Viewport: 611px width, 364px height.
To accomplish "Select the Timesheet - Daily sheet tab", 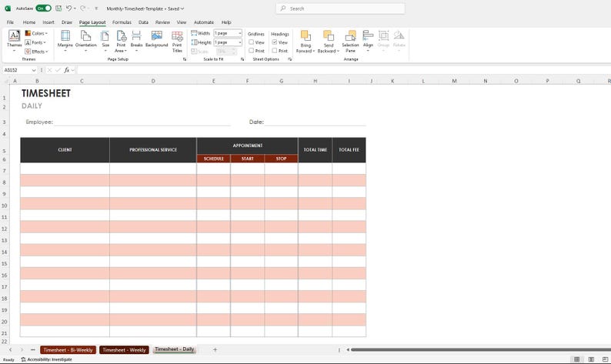I will click(x=174, y=349).
